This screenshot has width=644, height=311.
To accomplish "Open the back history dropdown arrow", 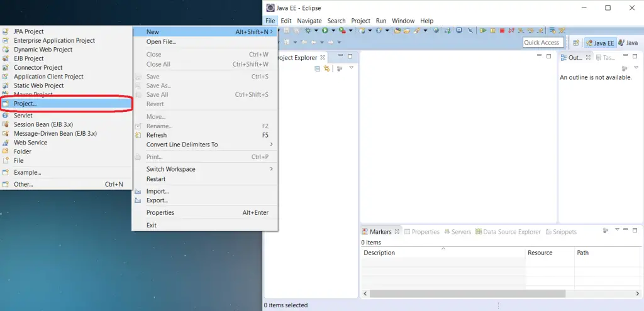I will (x=322, y=42).
